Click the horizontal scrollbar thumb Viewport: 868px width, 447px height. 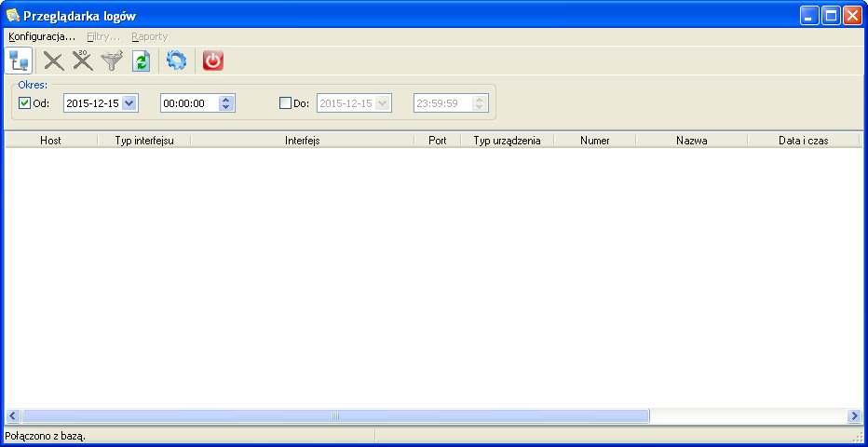click(x=335, y=416)
